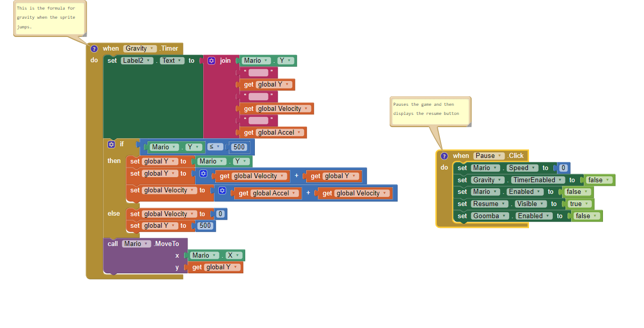
Task: Open the TimerEnabled property dropdown
Action: point(538,180)
